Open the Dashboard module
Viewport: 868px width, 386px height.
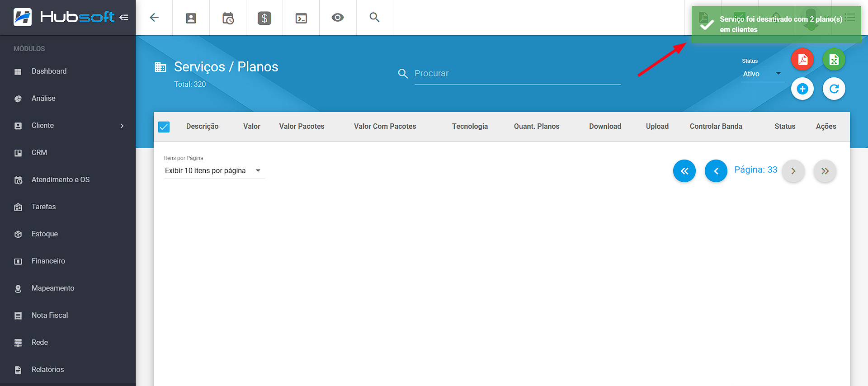coord(68,71)
